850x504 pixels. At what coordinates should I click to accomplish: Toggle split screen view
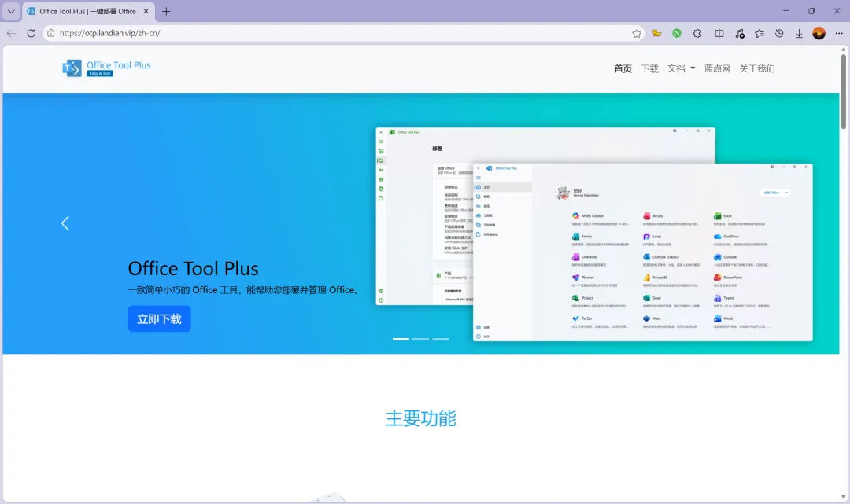719,34
